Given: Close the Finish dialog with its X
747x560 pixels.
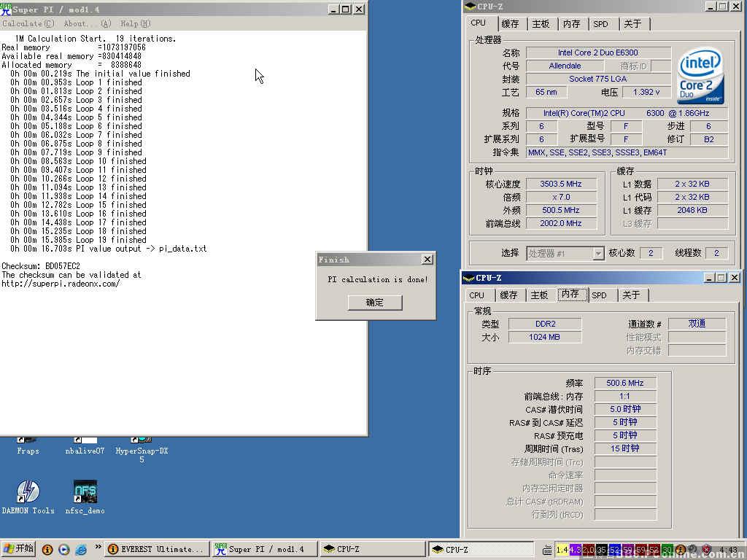Looking at the screenshot, I should (x=427, y=259).
